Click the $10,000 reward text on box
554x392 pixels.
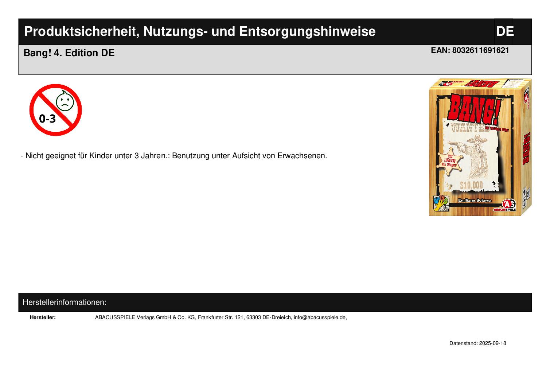pyautogui.click(x=471, y=186)
